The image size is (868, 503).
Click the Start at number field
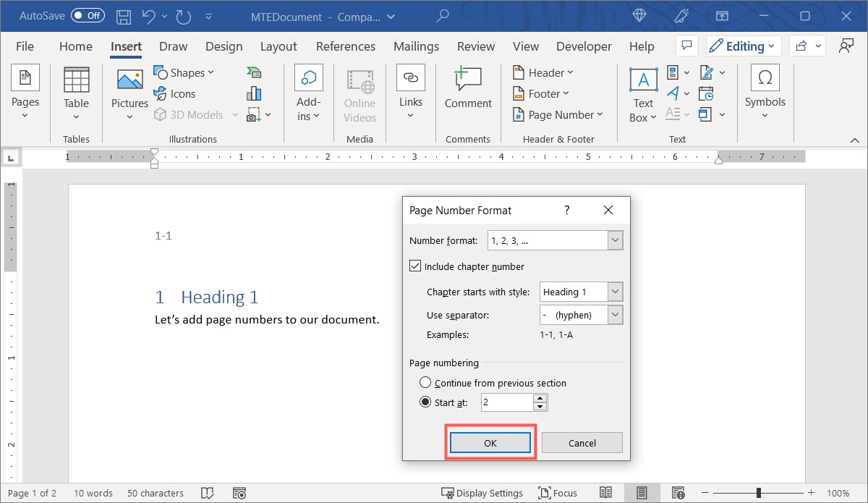506,402
